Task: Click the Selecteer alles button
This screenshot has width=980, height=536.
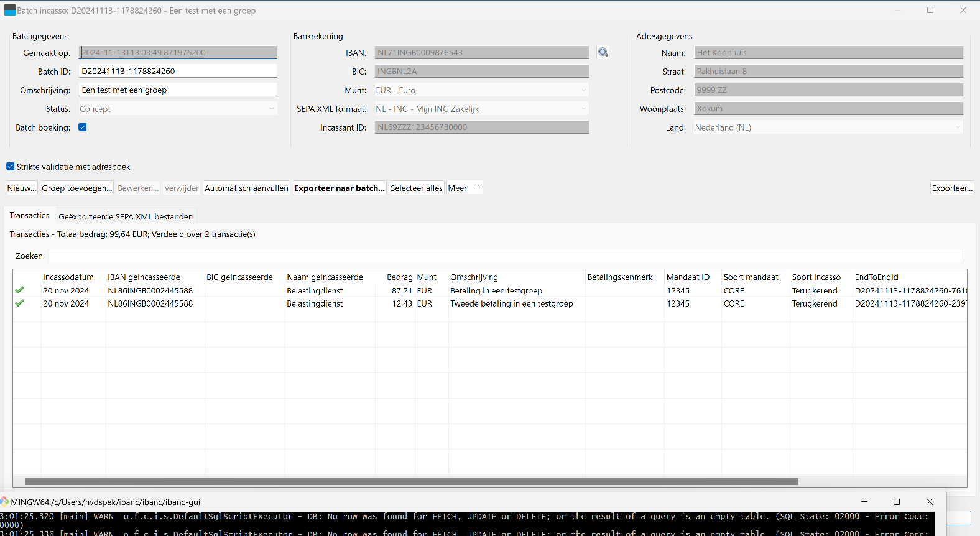Action: [x=417, y=188]
